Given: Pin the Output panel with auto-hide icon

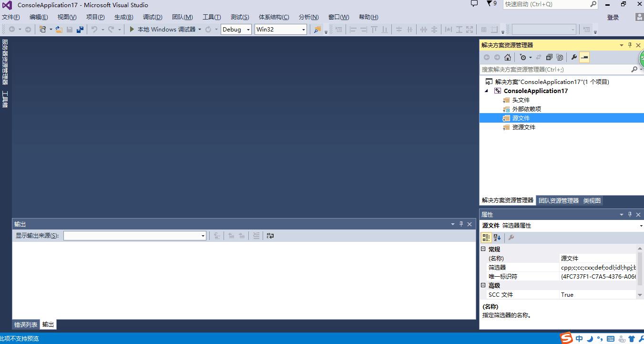Looking at the screenshot, I should coord(461,224).
